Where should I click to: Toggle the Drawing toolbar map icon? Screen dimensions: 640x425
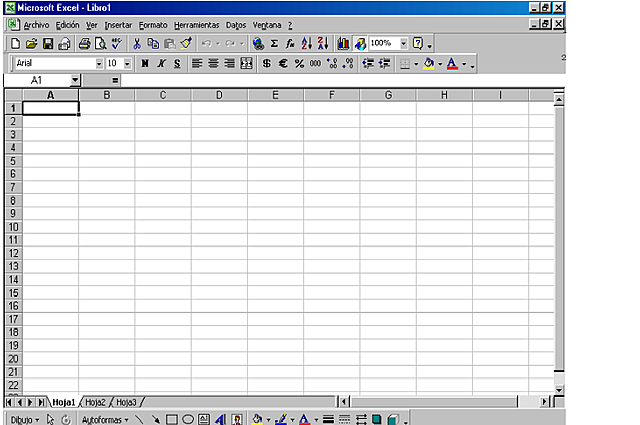coord(360,43)
